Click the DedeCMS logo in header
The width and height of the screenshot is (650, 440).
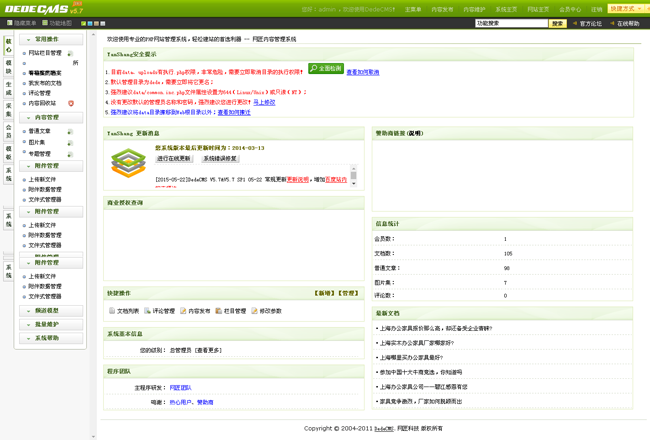[x=43, y=8]
